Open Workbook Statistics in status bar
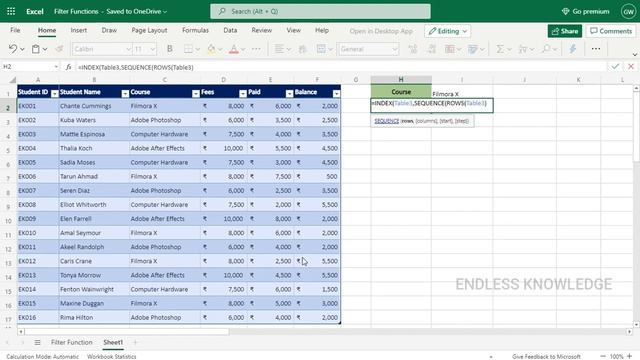Viewport: 640px width, 360px height. click(111, 356)
